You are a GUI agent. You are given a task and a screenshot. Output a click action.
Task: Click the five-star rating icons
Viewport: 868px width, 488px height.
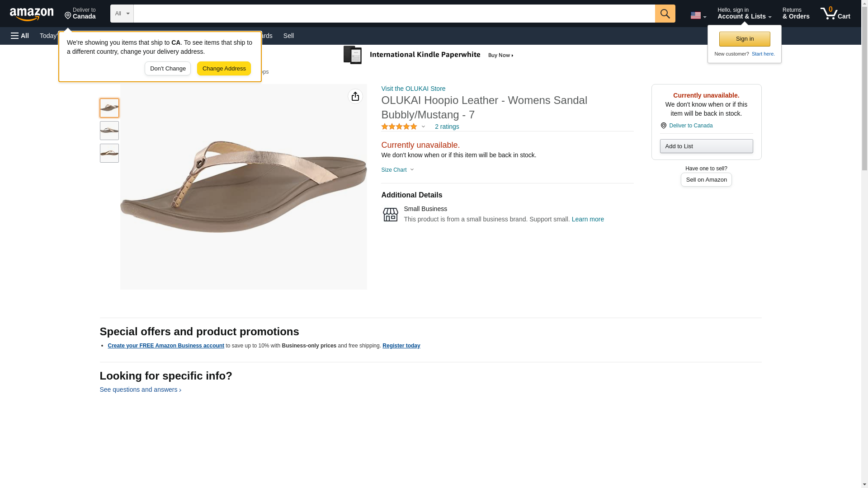[399, 127]
